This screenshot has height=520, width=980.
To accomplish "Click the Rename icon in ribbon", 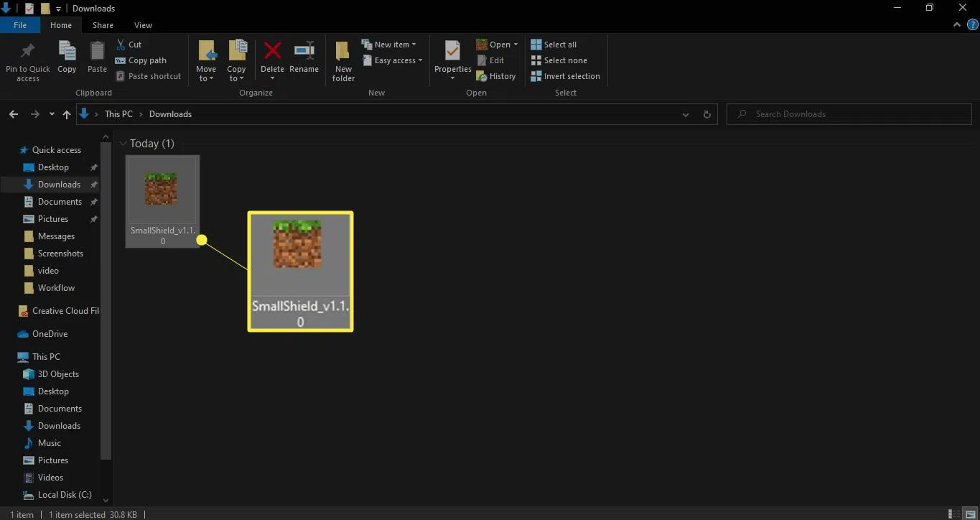I will pyautogui.click(x=304, y=52).
